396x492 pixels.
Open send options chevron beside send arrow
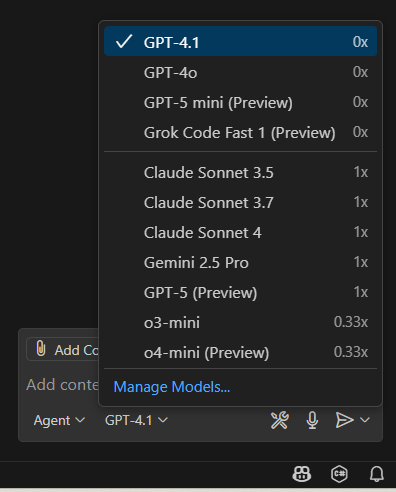365,420
